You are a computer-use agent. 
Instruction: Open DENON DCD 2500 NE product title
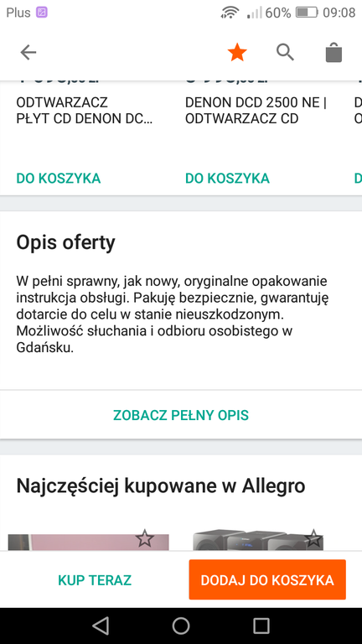coord(256,111)
